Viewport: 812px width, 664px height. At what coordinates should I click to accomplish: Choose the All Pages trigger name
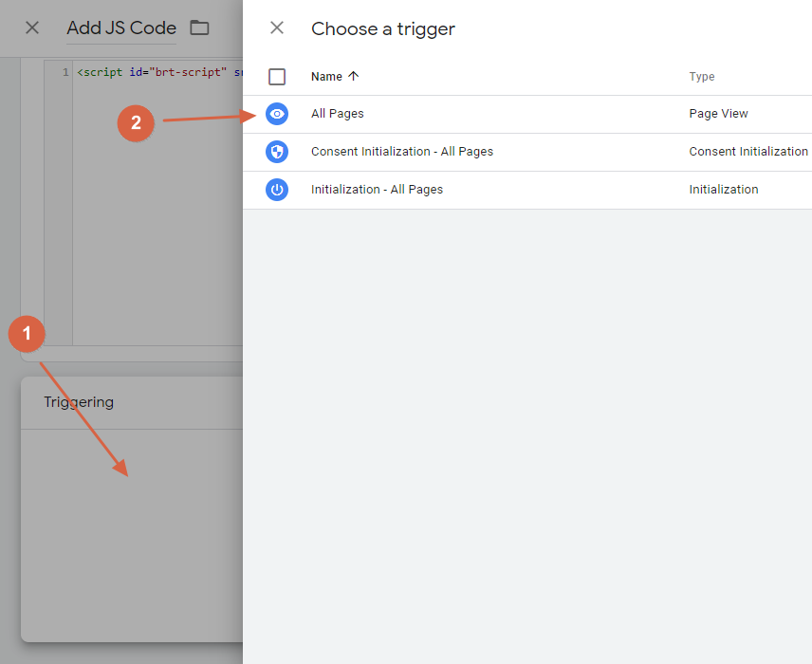pyautogui.click(x=338, y=114)
